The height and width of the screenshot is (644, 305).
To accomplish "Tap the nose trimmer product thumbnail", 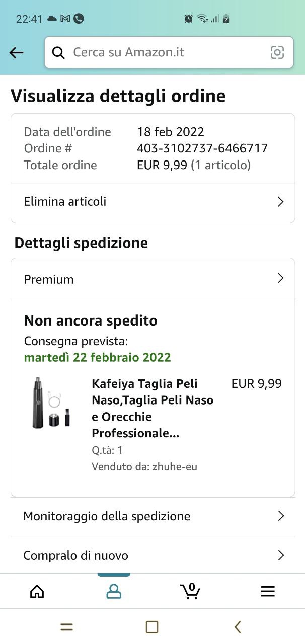I will click(50, 403).
